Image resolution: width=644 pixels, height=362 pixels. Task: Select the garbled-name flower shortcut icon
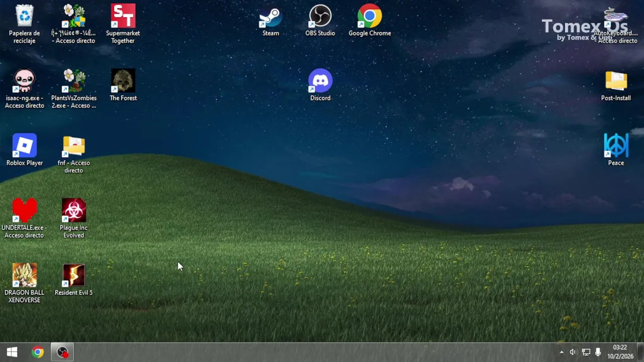tap(73, 16)
